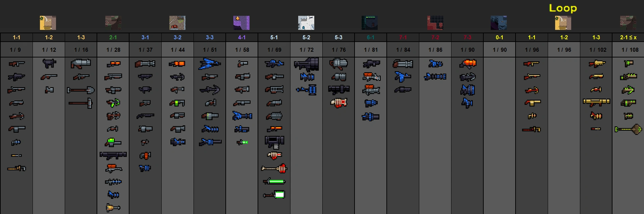Image resolution: width=644 pixels, height=214 pixels.
Task: Click the teal 6-1 column header
Action: tap(371, 37)
